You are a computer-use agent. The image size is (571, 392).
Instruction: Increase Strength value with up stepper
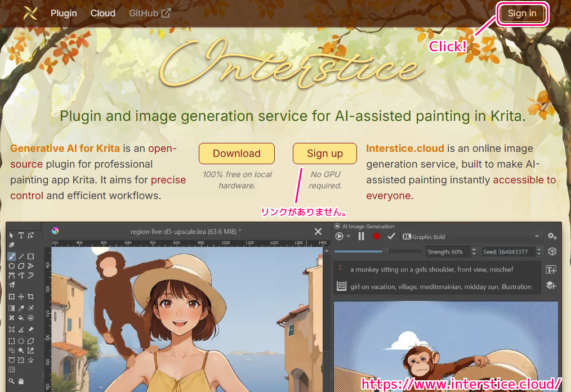pyautogui.click(x=474, y=249)
